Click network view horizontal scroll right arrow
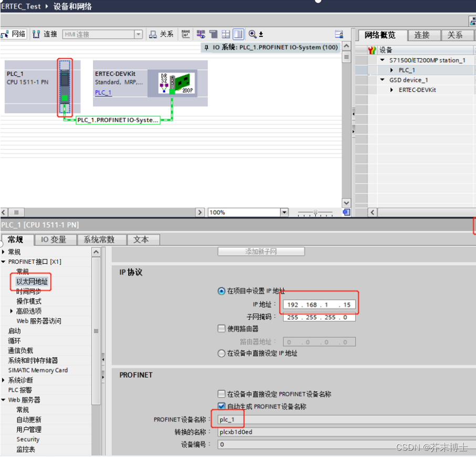 pos(200,212)
